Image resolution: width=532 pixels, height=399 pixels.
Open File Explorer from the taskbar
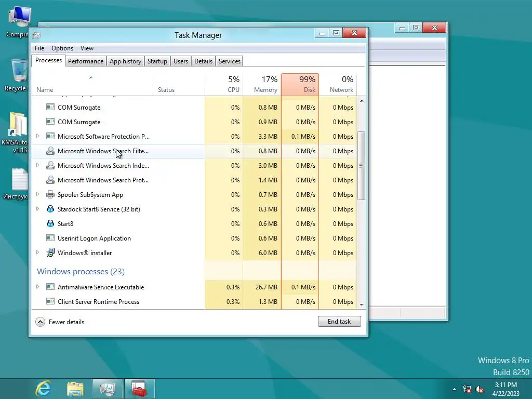tap(75, 389)
